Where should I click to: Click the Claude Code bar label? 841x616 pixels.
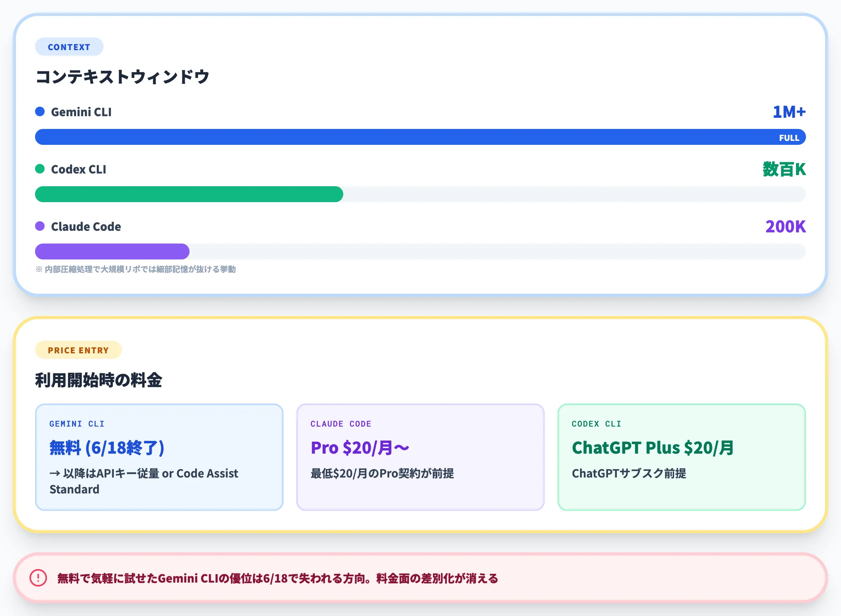coord(86,226)
